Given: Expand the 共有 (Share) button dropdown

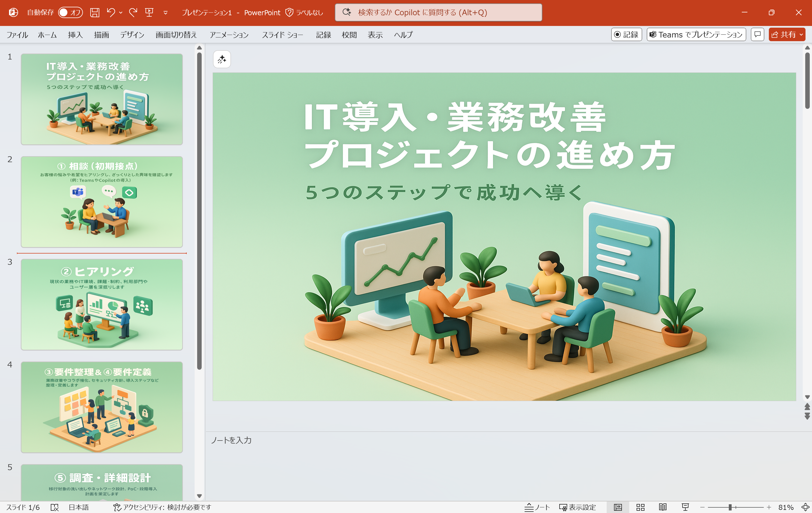Looking at the screenshot, I should coord(802,34).
